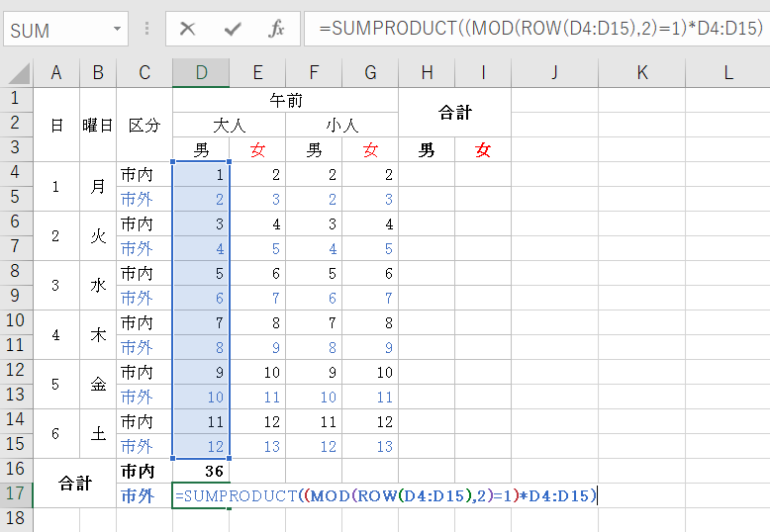Click the 木 weekday cell
770x532 pixels.
click(98, 334)
